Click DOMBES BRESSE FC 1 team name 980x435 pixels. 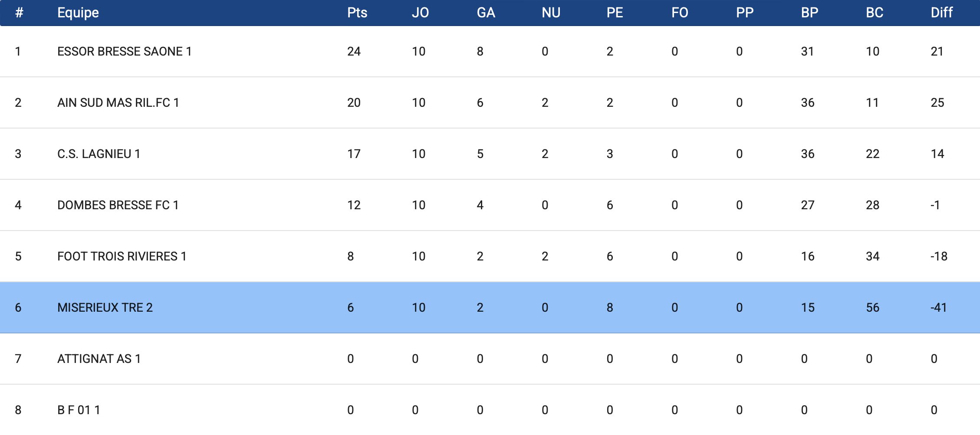tap(118, 205)
